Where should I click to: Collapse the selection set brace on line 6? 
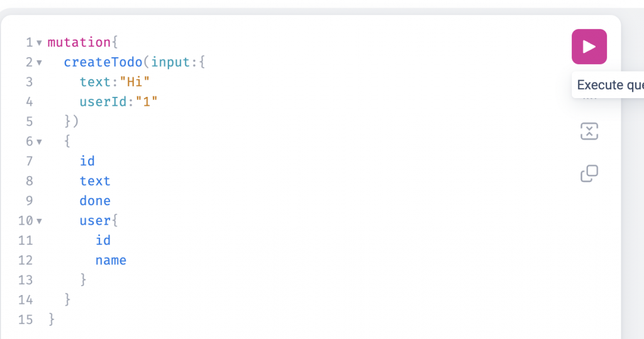pyautogui.click(x=40, y=142)
